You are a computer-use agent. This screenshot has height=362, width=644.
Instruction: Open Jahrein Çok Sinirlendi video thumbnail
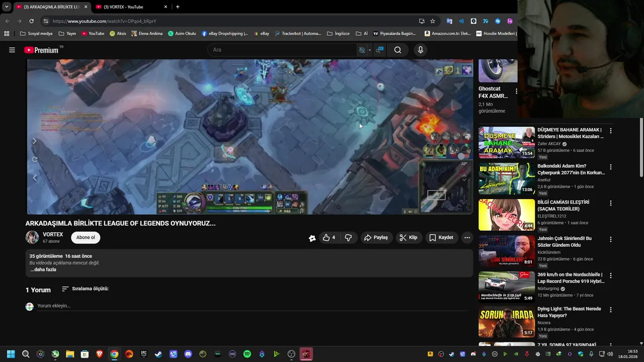(507, 251)
